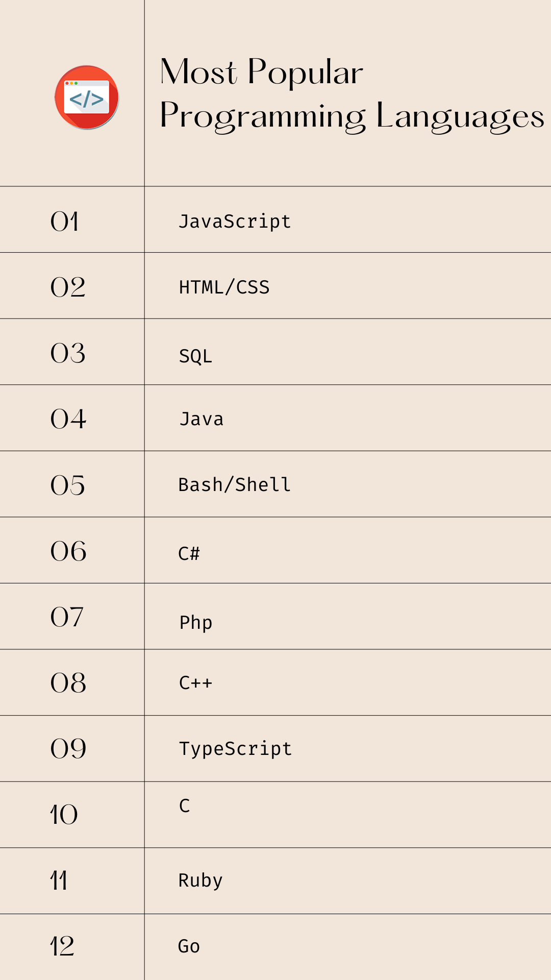Choose the C++ row text
Image resolution: width=551 pixels, height=980 pixels.
195,683
